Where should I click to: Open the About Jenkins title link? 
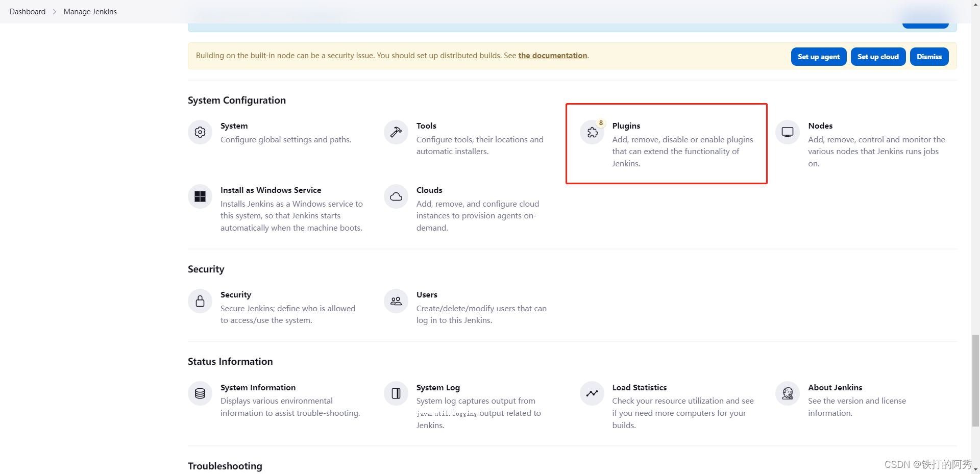[835, 388]
